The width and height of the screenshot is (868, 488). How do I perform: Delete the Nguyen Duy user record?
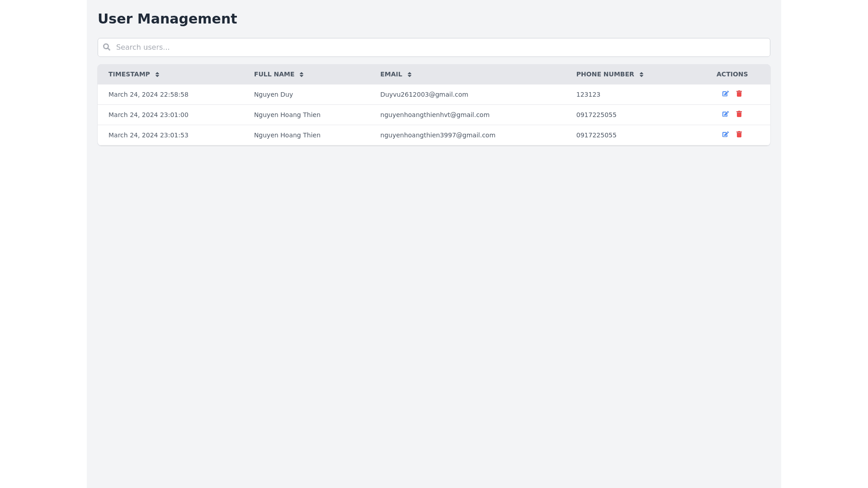click(739, 94)
